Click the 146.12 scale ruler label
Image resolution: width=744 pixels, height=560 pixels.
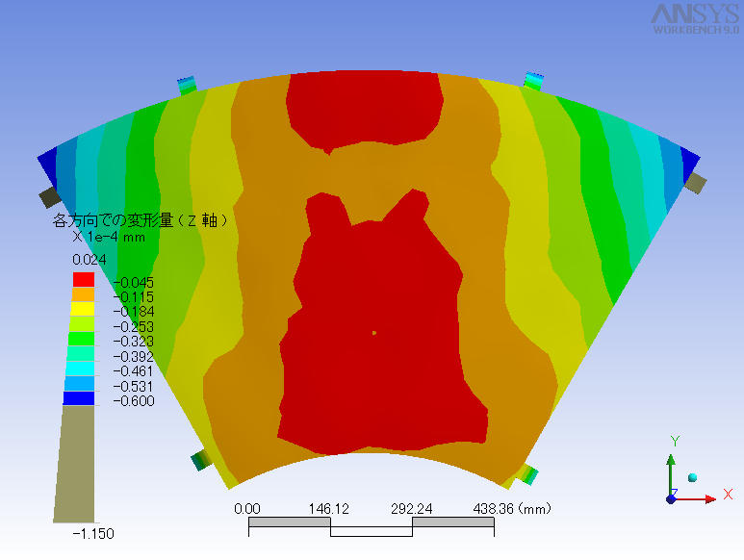pyautogui.click(x=329, y=509)
